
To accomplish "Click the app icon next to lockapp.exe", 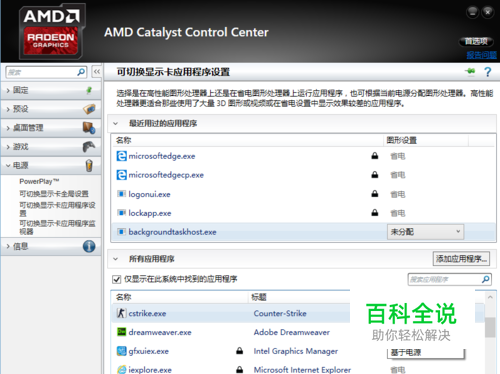I will pos(121,213).
